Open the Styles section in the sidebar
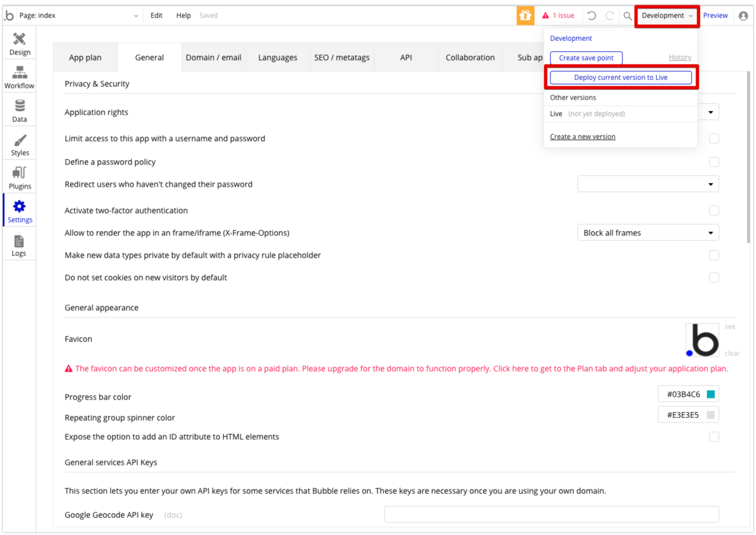756x535 pixels. 19,144
